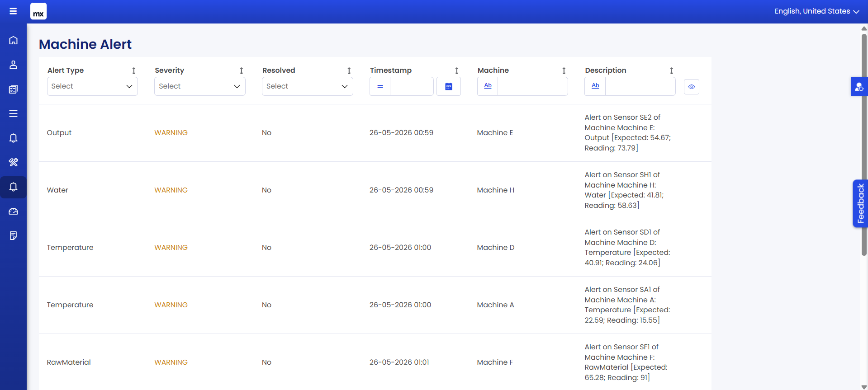Click description for Sensor SD1 alert
This screenshot has width=868, height=390.
point(627,248)
